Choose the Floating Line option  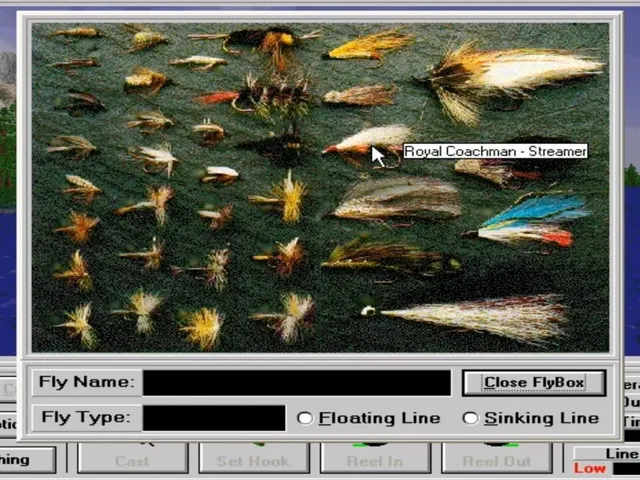(x=369, y=418)
